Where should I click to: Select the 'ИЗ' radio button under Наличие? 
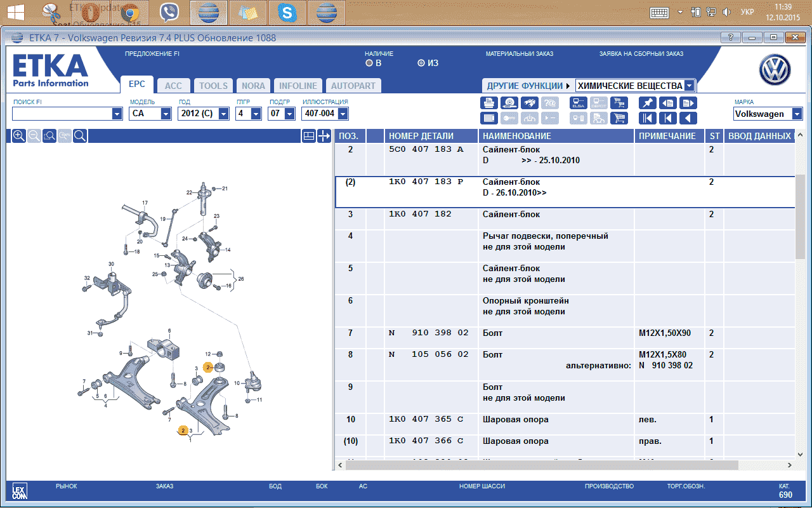click(x=421, y=63)
